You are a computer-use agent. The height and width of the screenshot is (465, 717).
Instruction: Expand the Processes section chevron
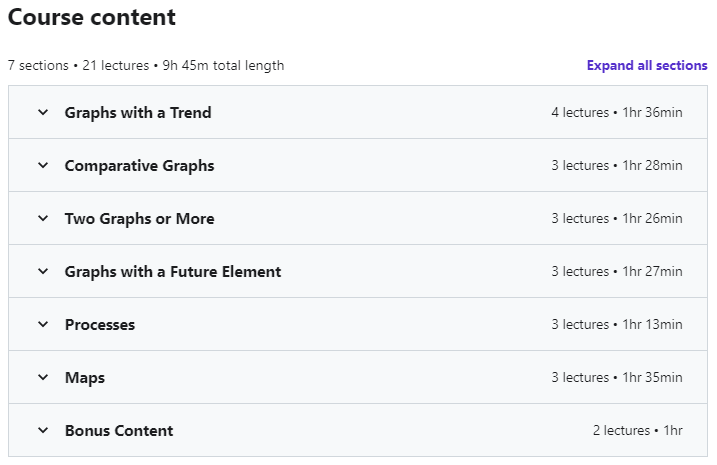click(x=43, y=325)
